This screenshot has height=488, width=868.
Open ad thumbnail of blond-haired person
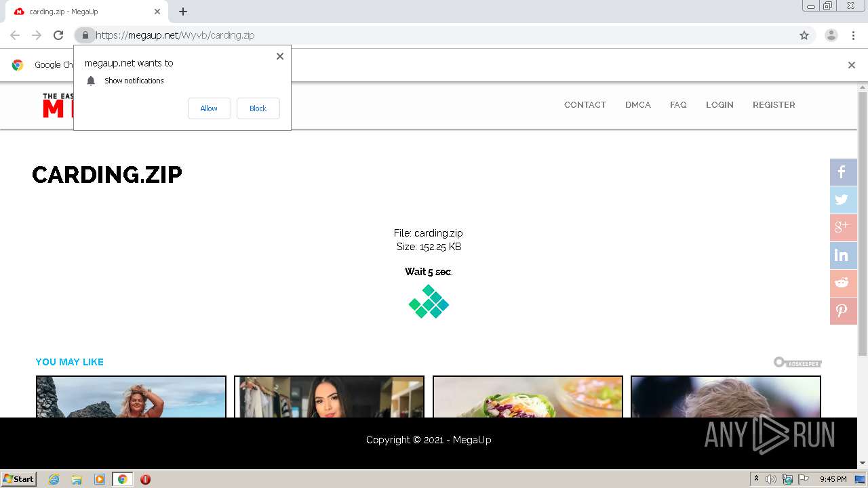click(726, 396)
